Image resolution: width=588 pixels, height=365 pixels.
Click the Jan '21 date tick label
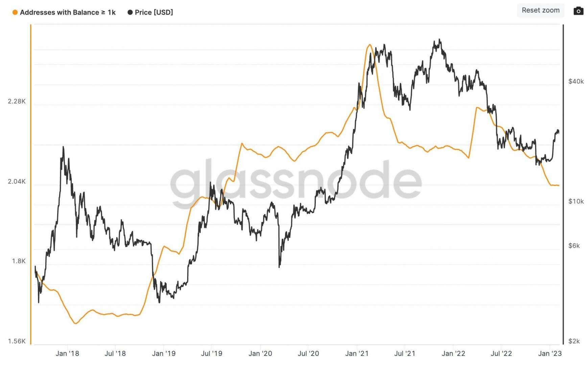[x=357, y=354]
